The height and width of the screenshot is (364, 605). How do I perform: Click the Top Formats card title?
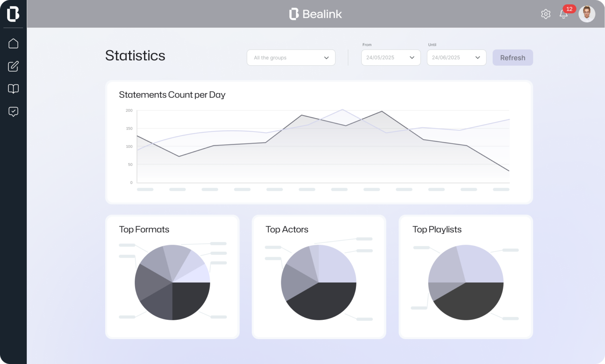pyautogui.click(x=144, y=229)
